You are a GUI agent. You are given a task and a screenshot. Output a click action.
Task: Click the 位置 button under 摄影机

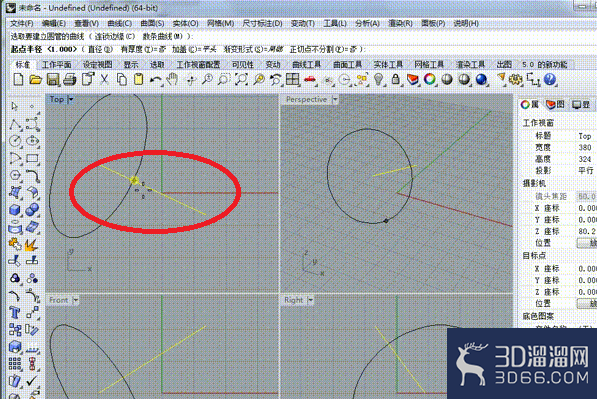[587, 243]
